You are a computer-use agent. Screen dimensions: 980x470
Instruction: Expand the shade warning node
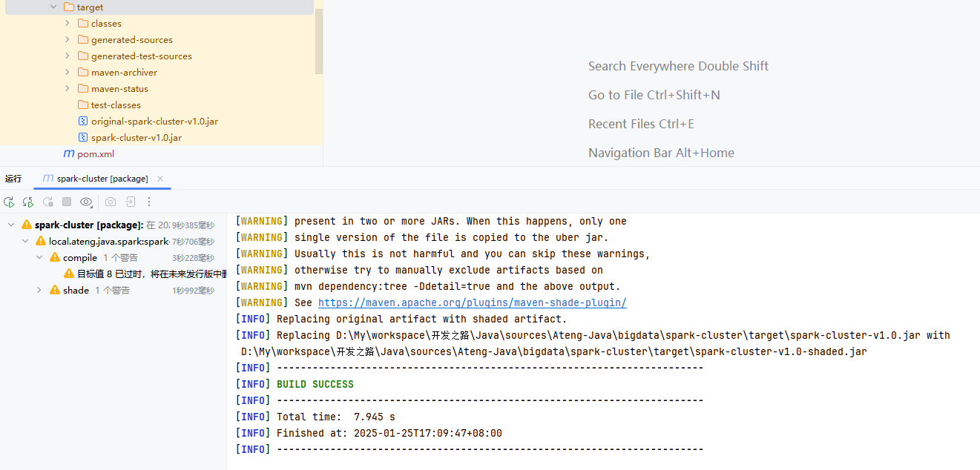tap(39, 290)
